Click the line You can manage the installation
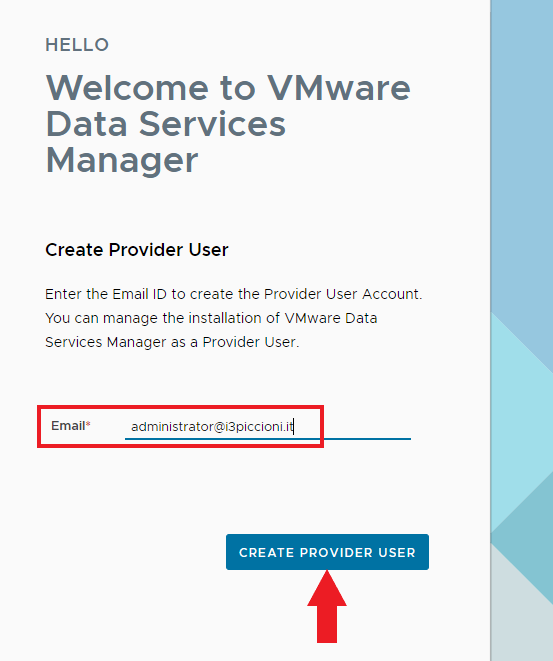The width and height of the screenshot is (553, 661). click(x=211, y=318)
